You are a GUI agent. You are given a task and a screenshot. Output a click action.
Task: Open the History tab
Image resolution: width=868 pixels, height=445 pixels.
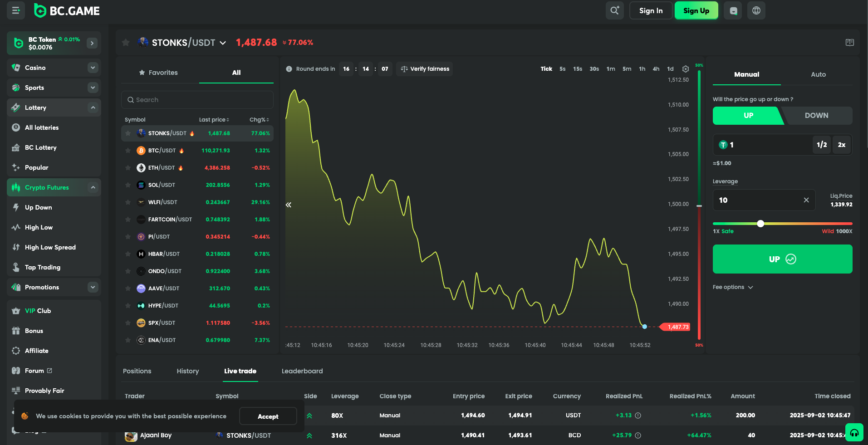click(188, 371)
